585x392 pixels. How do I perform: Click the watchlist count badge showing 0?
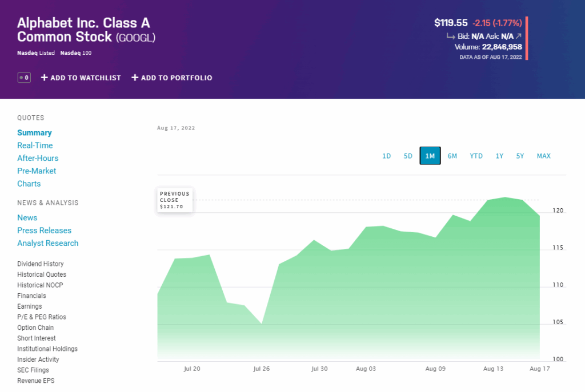(24, 78)
